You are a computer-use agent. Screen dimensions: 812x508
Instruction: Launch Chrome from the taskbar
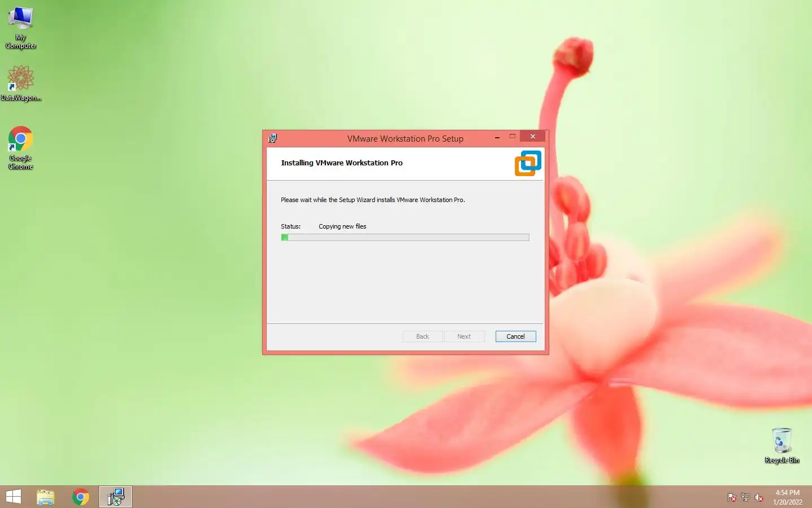pyautogui.click(x=81, y=497)
